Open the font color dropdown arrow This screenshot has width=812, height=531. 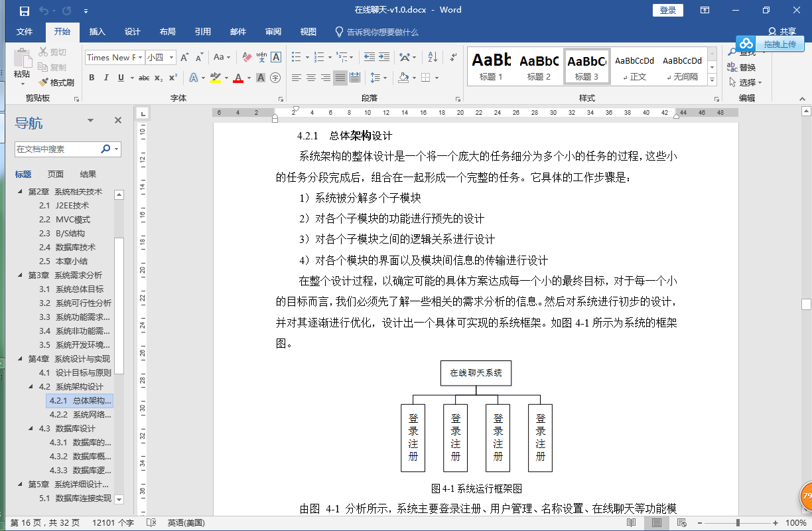pyautogui.click(x=249, y=78)
